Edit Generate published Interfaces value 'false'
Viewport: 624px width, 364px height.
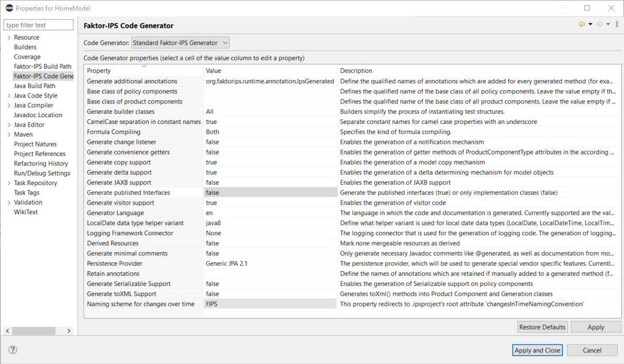pos(270,193)
